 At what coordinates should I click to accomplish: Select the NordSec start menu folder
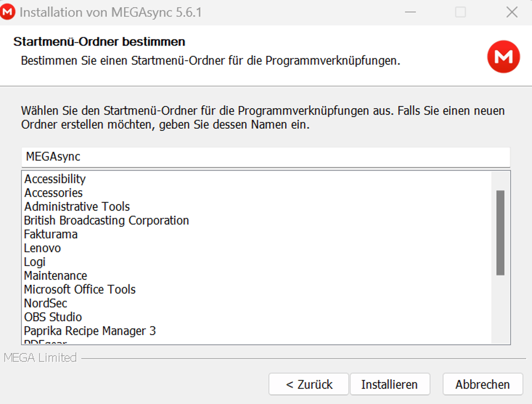45,303
